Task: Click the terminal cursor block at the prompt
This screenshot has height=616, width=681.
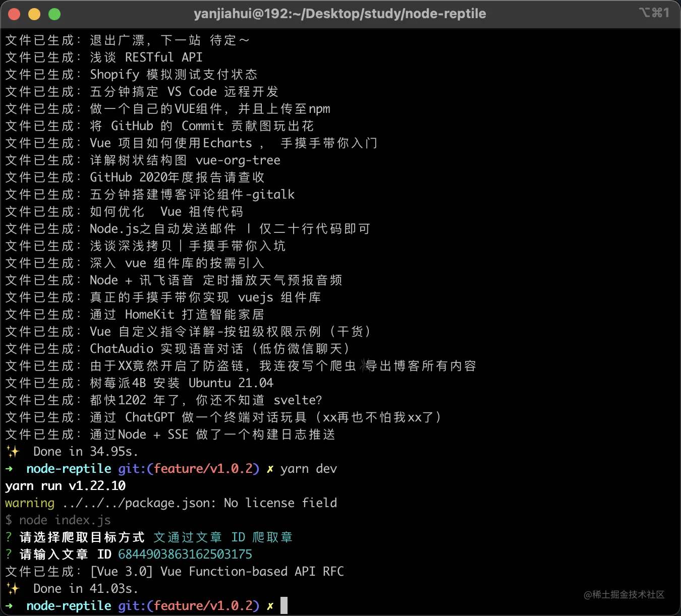Action: pos(284,605)
